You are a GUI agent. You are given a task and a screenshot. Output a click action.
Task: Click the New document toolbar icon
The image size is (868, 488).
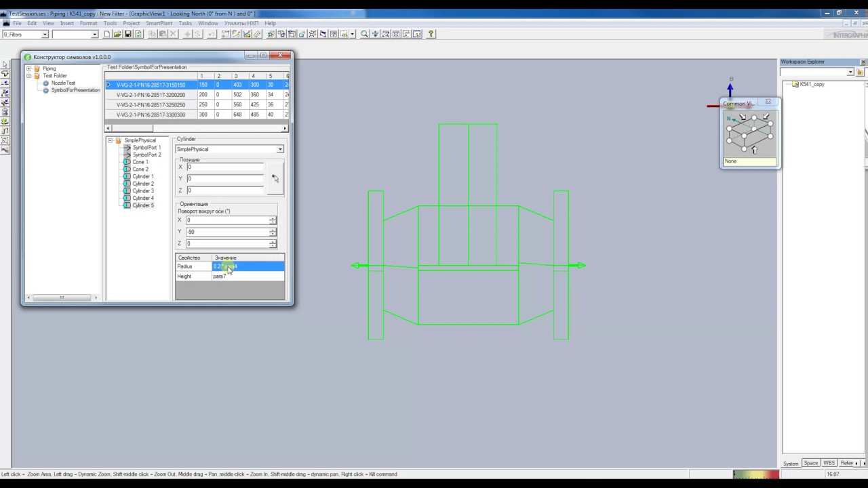[106, 34]
